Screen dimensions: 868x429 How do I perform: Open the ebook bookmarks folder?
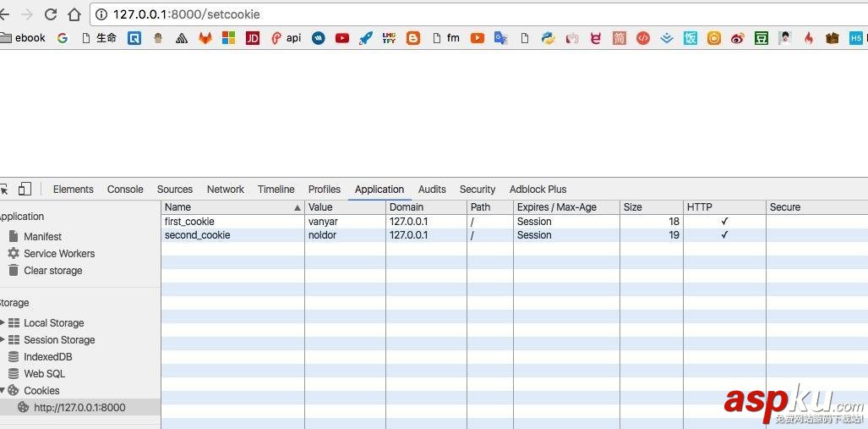(x=23, y=38)
